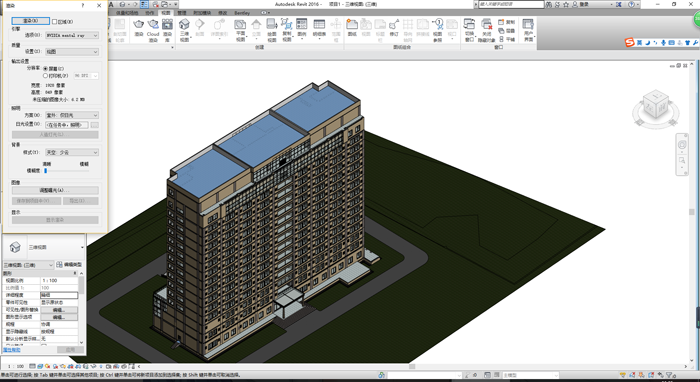Viewport: 700px width, 382px height.
Task: Click the haze blur slider handle
Action: pyautogui.click(x=46, y=170)
